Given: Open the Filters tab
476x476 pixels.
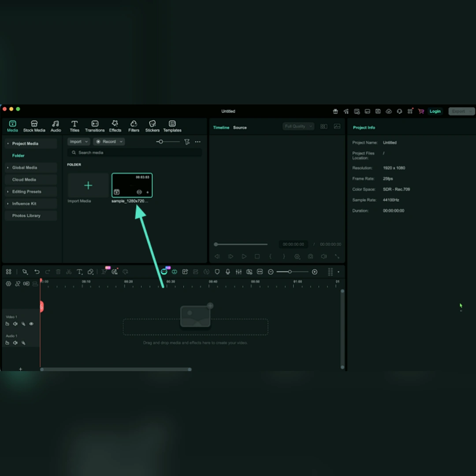Looking at the screenshot, I should (134, 126).
